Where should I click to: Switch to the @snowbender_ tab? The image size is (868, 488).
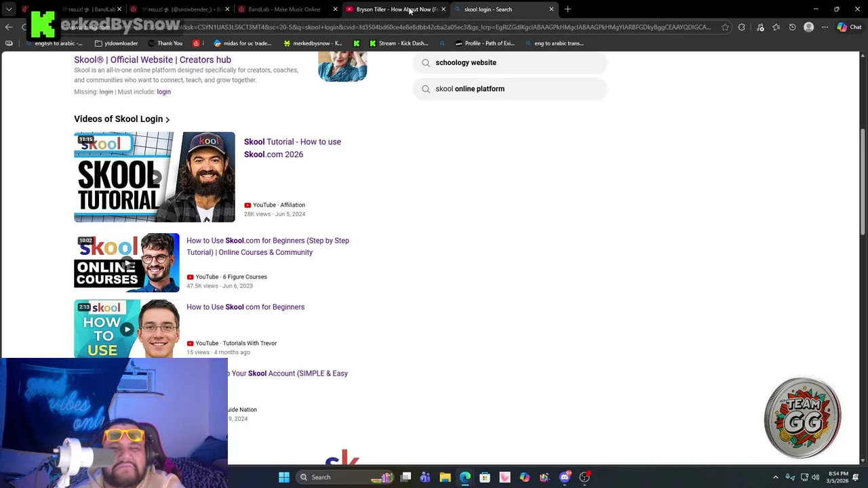coord(179,9)
